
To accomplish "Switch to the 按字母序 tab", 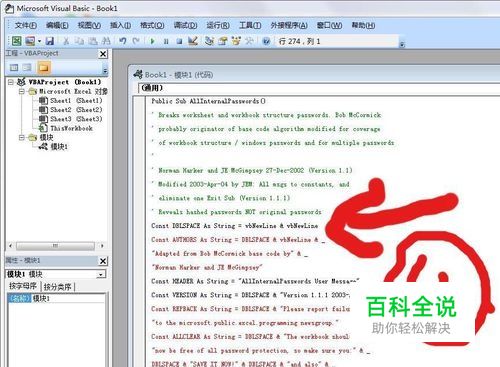I will point(23,286).
